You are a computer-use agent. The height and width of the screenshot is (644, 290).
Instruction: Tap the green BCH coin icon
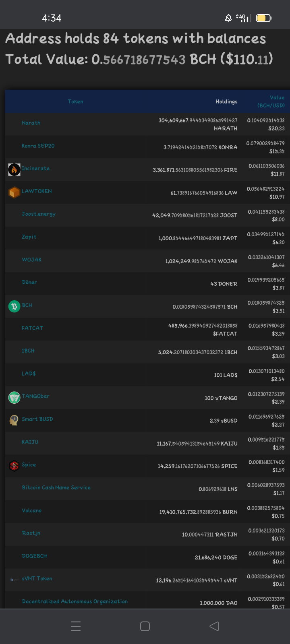click(14, 306)
